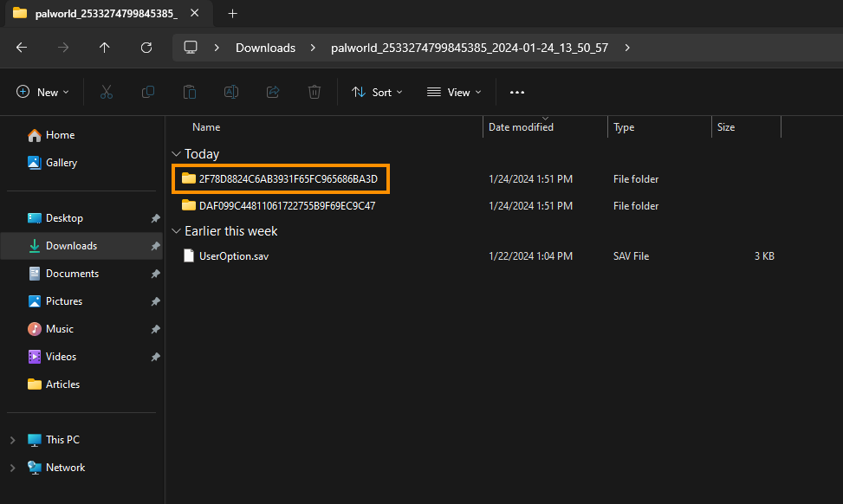Sort by the Name column header
The height and width of the screenshot is (504, 843).
tap(206, 127)
